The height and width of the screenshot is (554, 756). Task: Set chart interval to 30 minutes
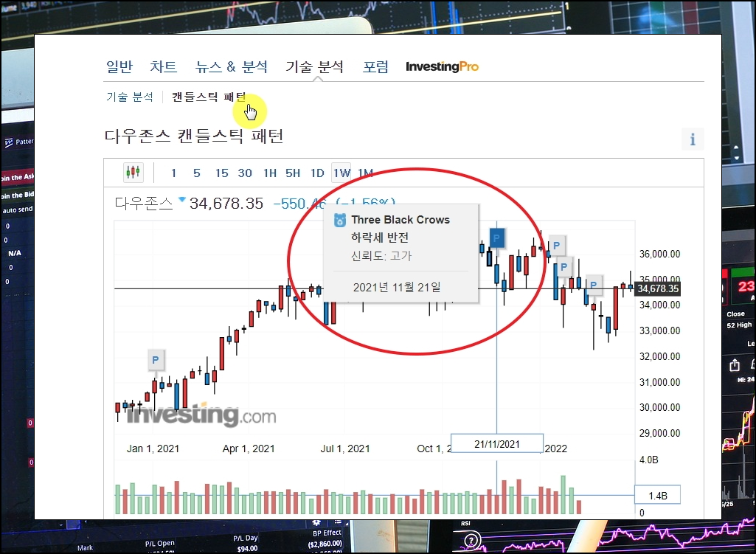pyautogui.click(x=245, y=173)
